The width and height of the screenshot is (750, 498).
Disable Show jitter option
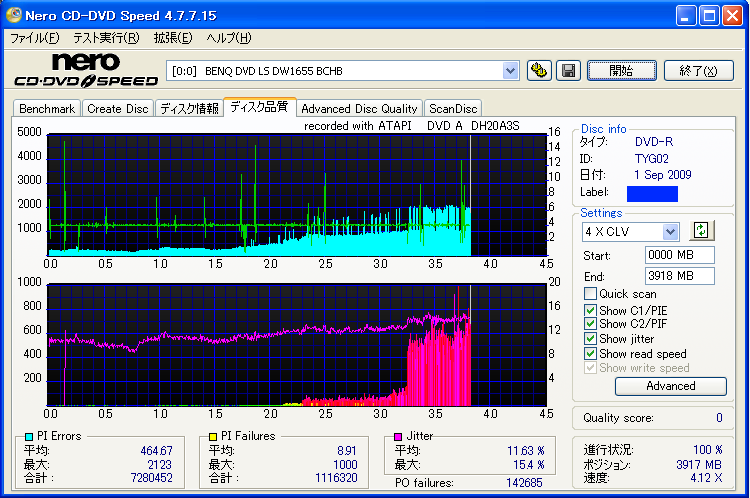point(590,338)
